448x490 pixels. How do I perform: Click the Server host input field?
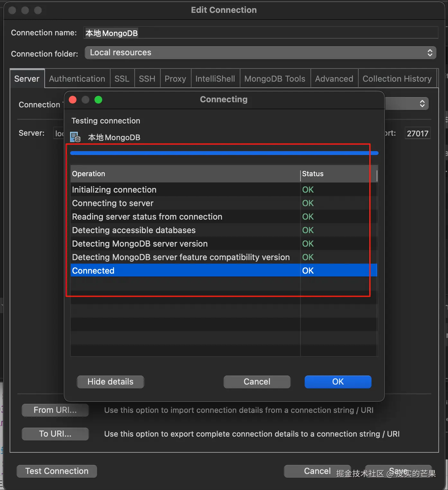[x=59, y=133]
